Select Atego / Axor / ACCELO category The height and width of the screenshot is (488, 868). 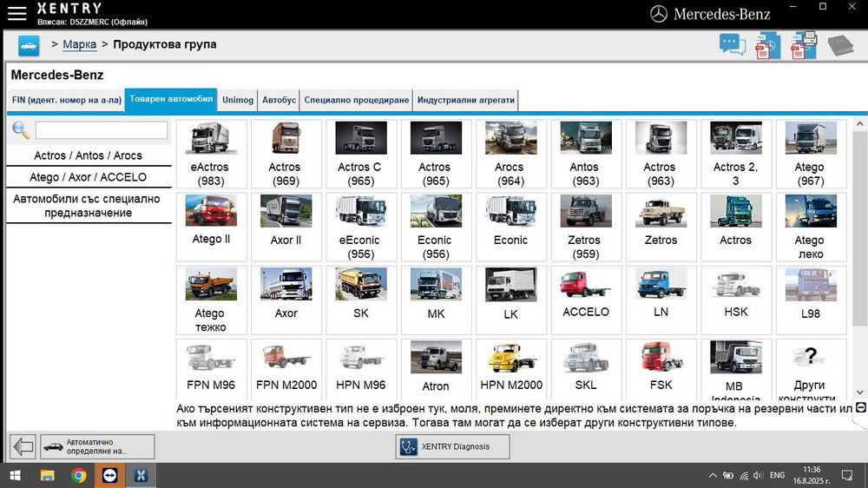point(89,177)
